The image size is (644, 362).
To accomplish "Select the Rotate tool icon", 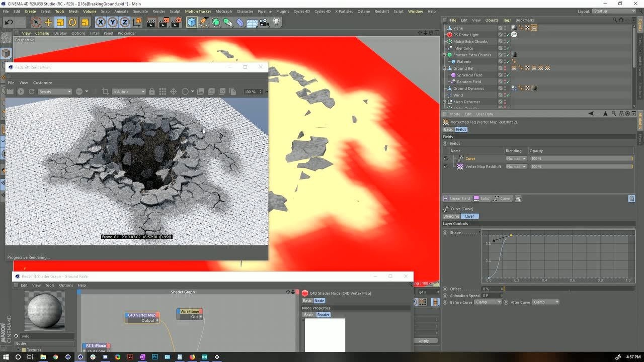I will click(x=72, y=22).
